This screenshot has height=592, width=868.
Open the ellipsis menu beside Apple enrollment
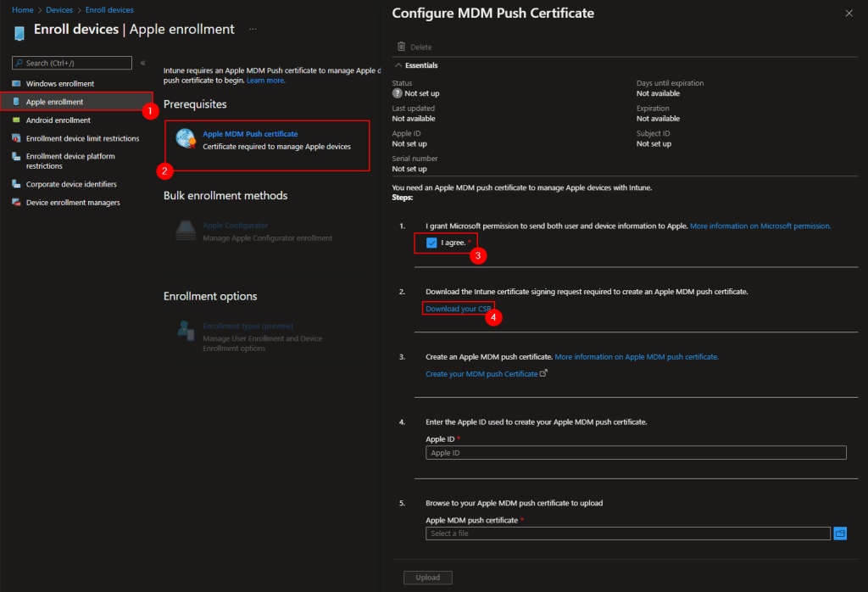pos(253,30)
